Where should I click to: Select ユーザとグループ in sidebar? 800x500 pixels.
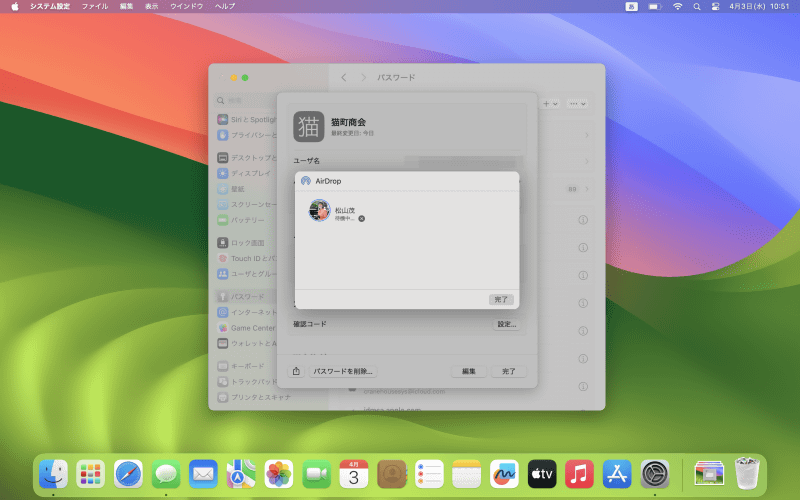pos(247,274)
